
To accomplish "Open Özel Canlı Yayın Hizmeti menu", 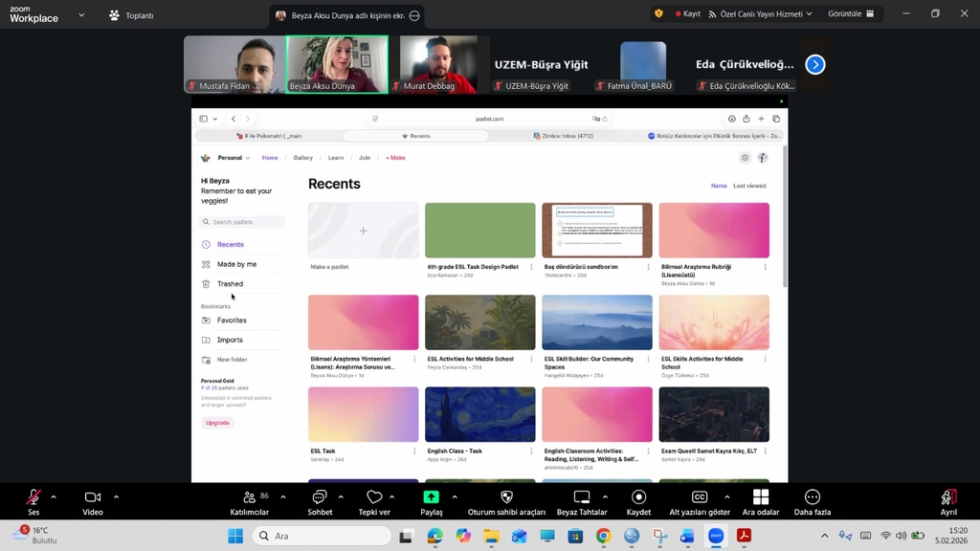I will [x=761, y=14].
